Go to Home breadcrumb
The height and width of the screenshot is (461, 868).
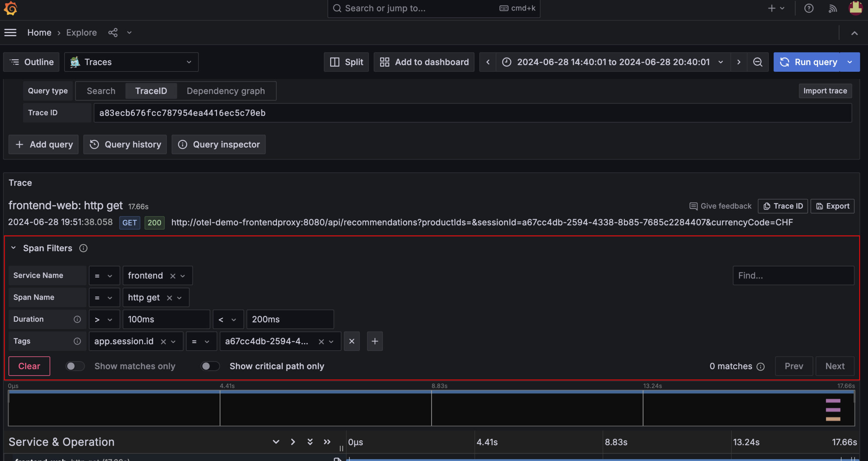pyautogui.click(x=39, y=33)
